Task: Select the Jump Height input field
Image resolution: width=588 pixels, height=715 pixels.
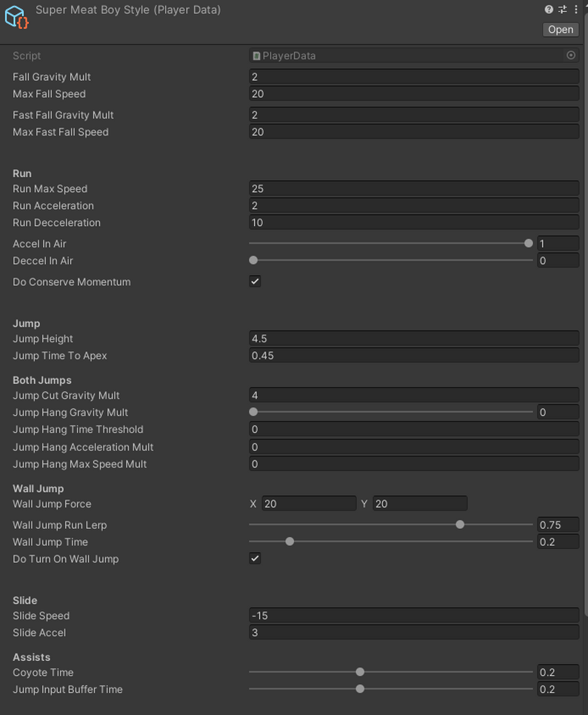Action: click(x=413, y=338)
